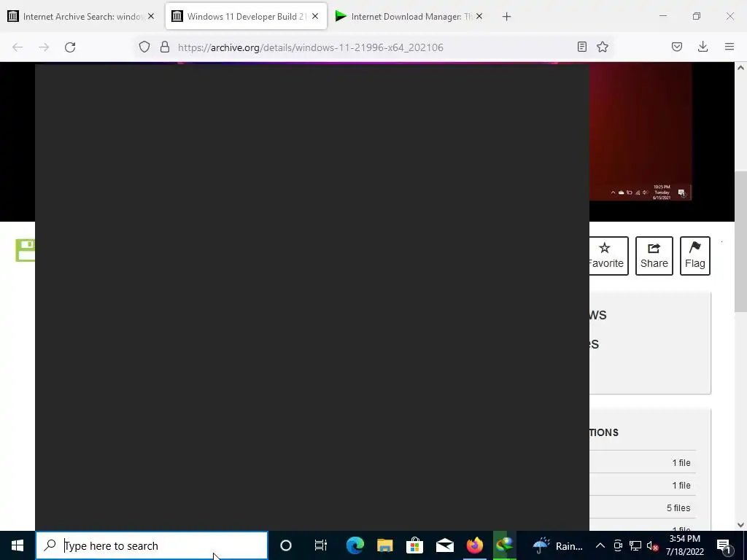The height and width of the screenshot is (560, 747).
Task: Open a new browser tab
Action: [506, 17]
